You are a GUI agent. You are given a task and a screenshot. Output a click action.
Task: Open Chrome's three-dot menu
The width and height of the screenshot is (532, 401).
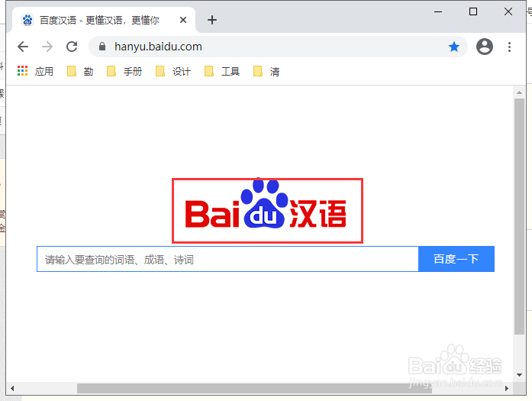(509, 47)
